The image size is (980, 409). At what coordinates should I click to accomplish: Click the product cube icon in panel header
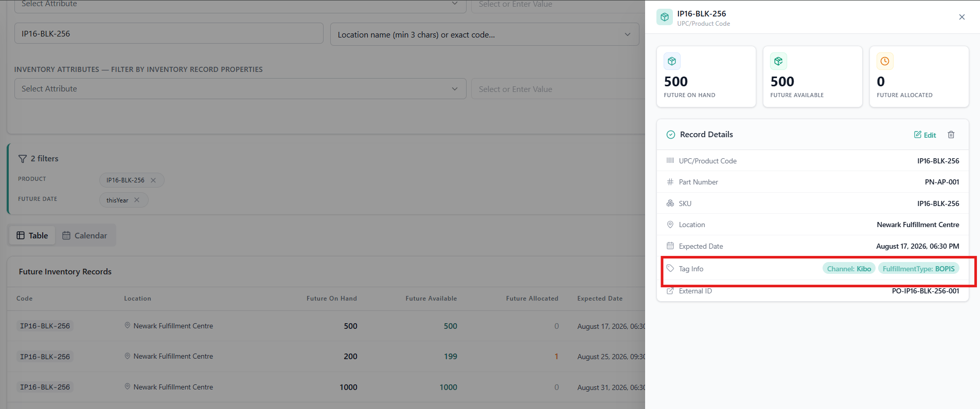point(665,17)
